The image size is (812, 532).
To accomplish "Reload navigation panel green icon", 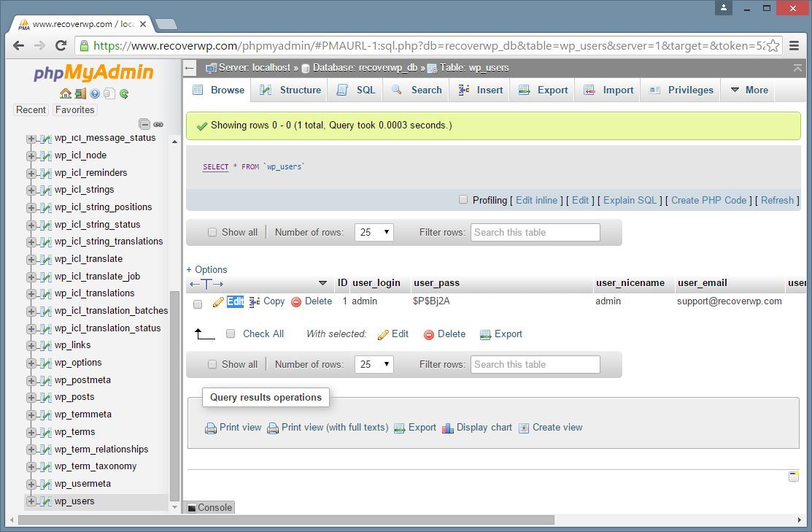I will (124, 93).
